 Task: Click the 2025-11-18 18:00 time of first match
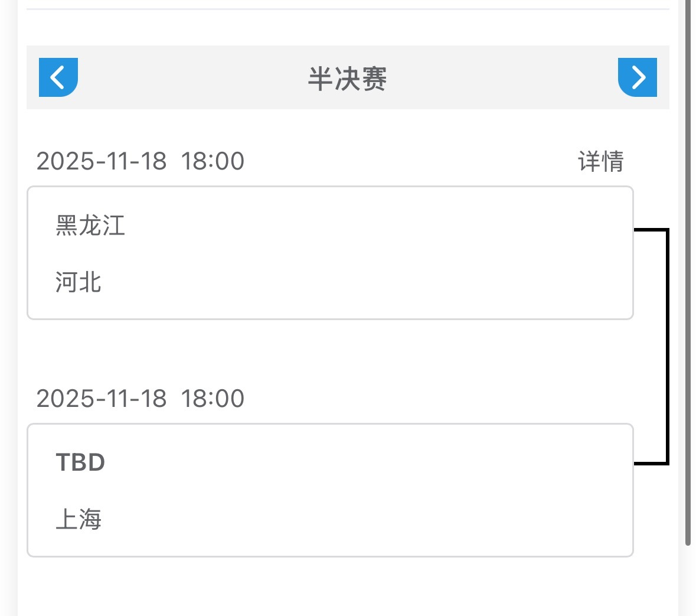140,161
